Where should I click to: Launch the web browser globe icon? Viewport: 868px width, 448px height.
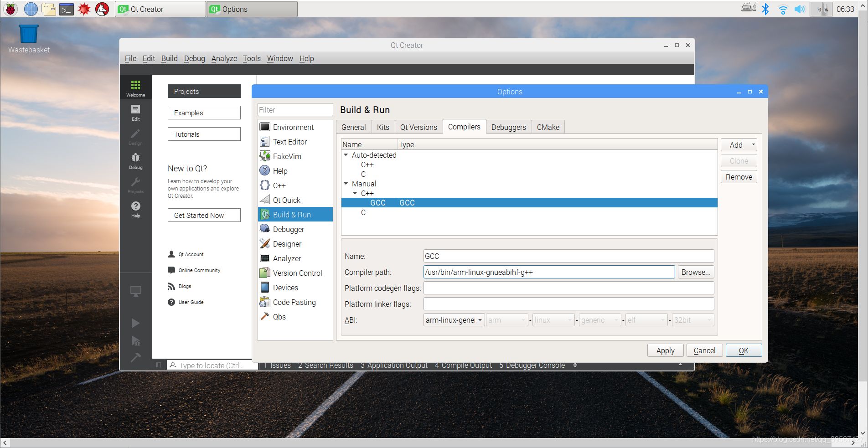[x=31, y=9]
